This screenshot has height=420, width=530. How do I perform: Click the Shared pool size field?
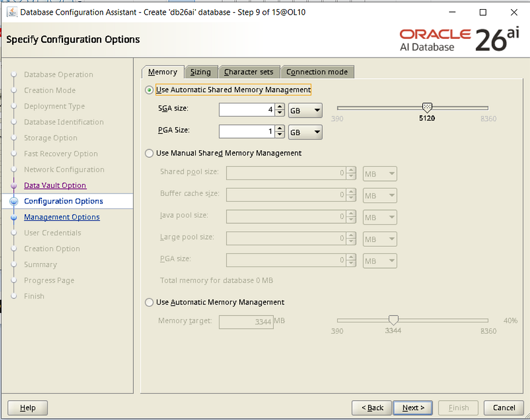pos(287,173)
